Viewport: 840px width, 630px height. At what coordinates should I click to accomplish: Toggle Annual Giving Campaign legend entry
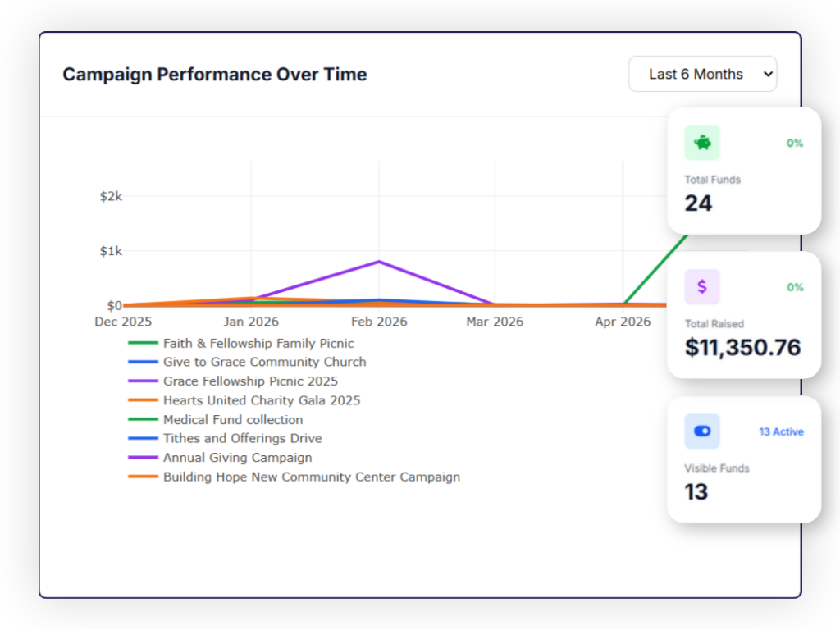tap(220, 458)
